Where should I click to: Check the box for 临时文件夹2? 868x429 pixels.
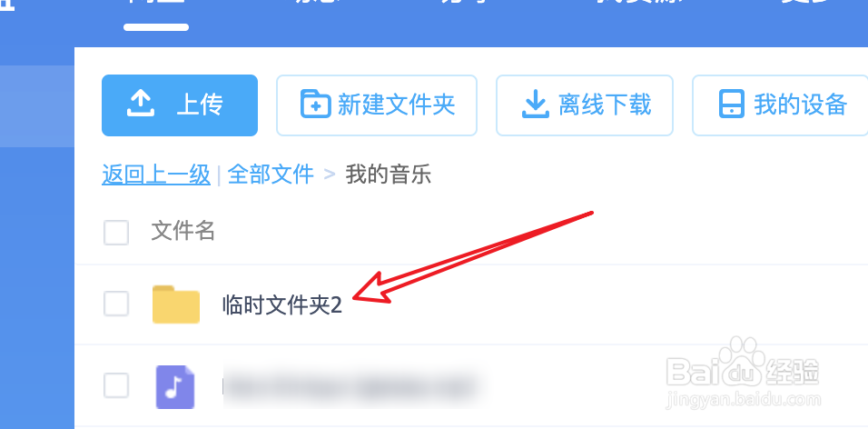(x=116, y=304)
